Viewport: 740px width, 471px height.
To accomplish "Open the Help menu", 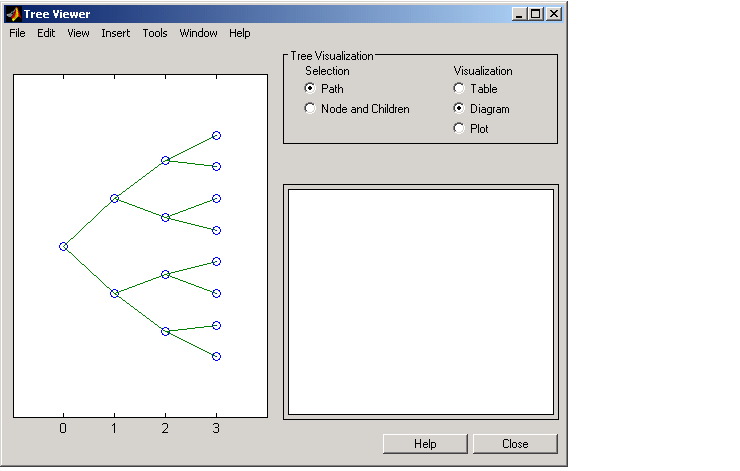I will click(x=240, y=33).
